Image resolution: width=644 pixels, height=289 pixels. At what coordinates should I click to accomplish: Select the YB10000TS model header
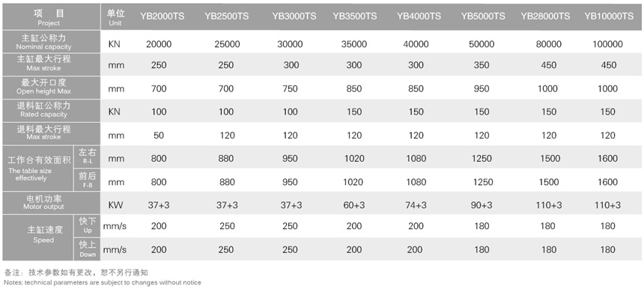pyautogui.click(x=609, y=16)
